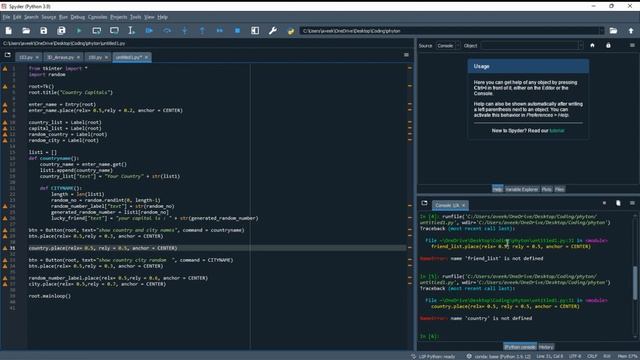This screenshot has width=640, height=360.
Task: Open the editor pane options menu
Action: [406, 55]
